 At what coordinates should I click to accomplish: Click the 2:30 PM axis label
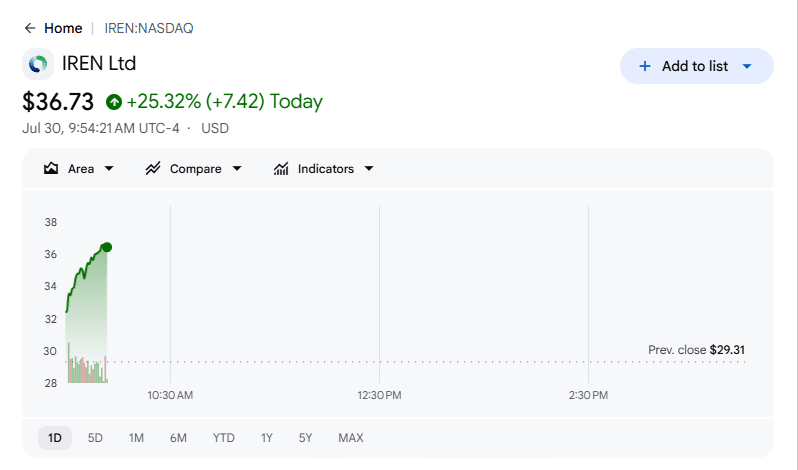[x=588, y=395]
